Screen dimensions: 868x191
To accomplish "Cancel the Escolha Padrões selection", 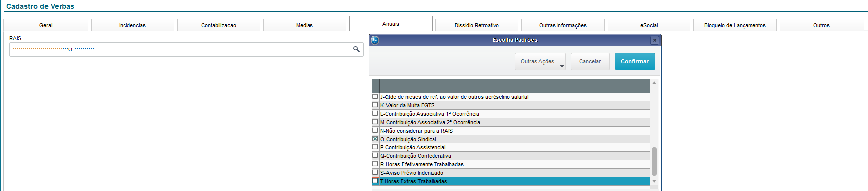I will (x=590, y=61).
